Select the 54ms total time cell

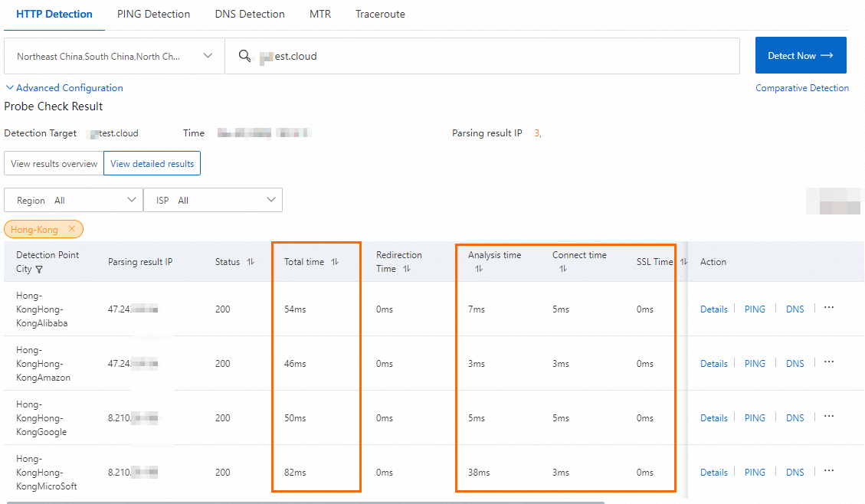coord(295,309)
